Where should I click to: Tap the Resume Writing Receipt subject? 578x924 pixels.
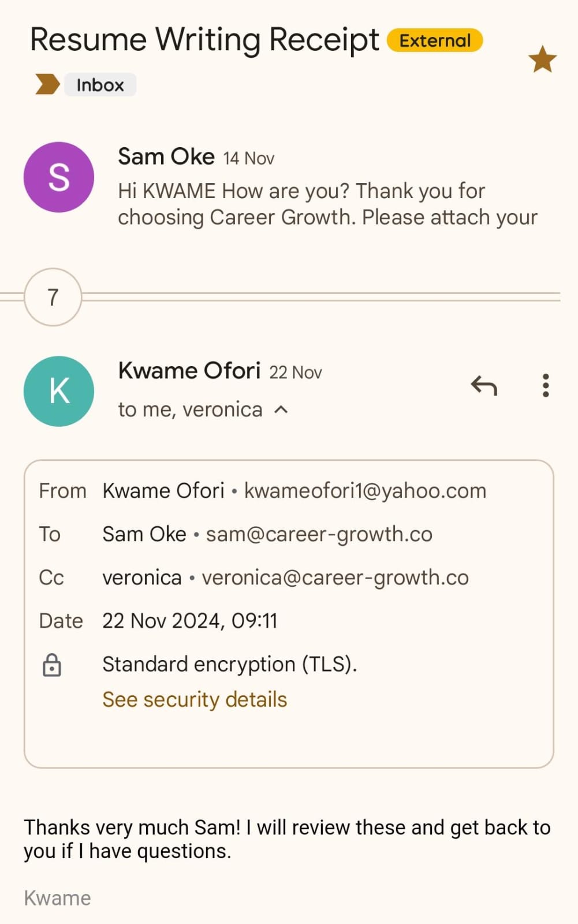tap(204, 40)
